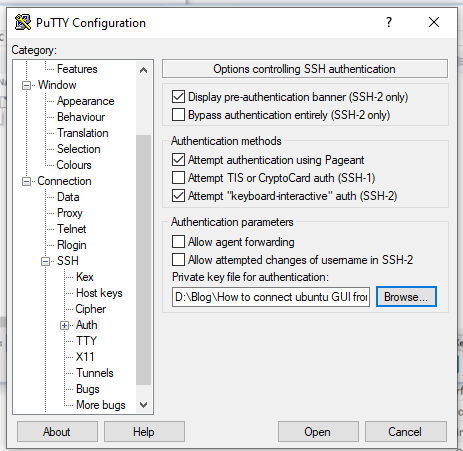Select Rlogin in the tree

[72, 245]
